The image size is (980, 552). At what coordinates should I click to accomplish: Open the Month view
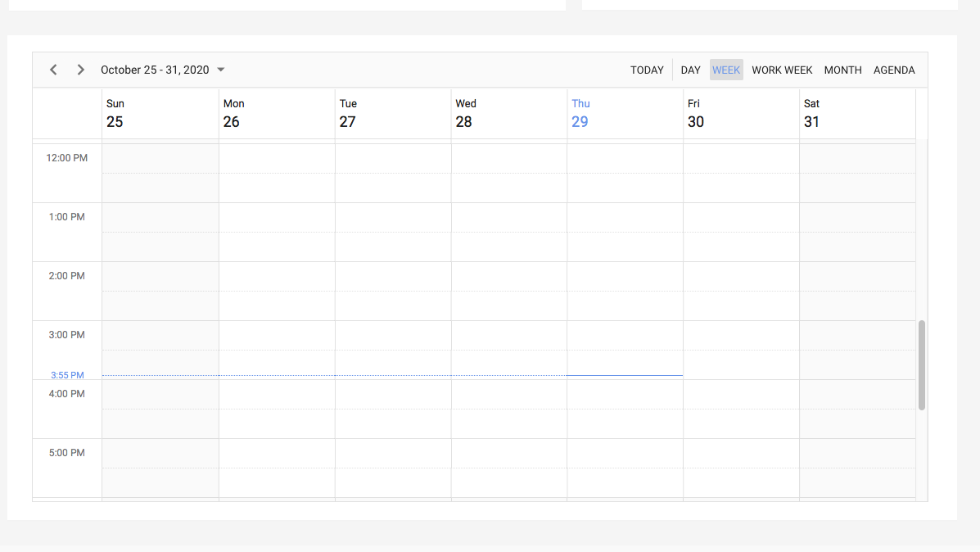tap(842, 70)
